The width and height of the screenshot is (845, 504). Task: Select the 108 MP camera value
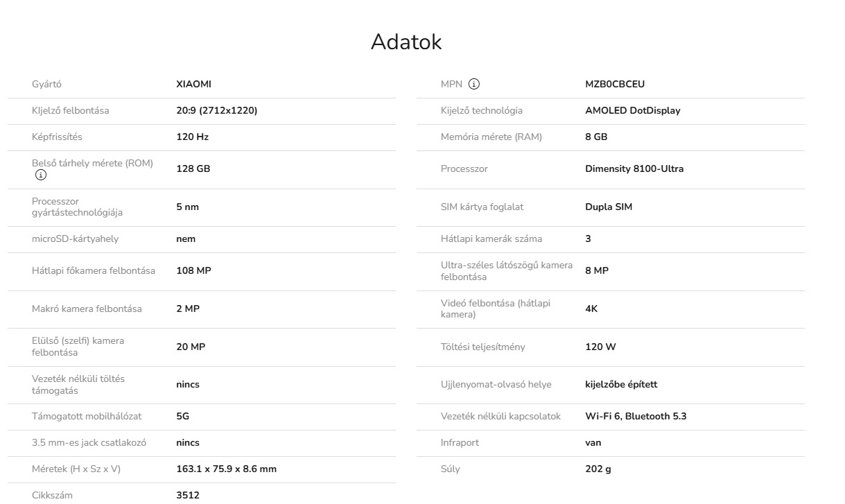[193, 270]
